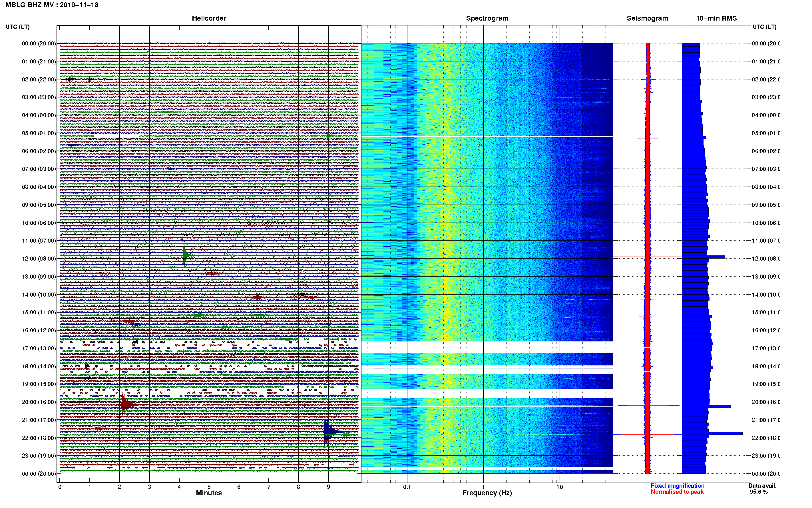Click the right-axis label beside 12:00 RMS row
The width and height of the screenshot is (812, 508).
coord(766,259)
